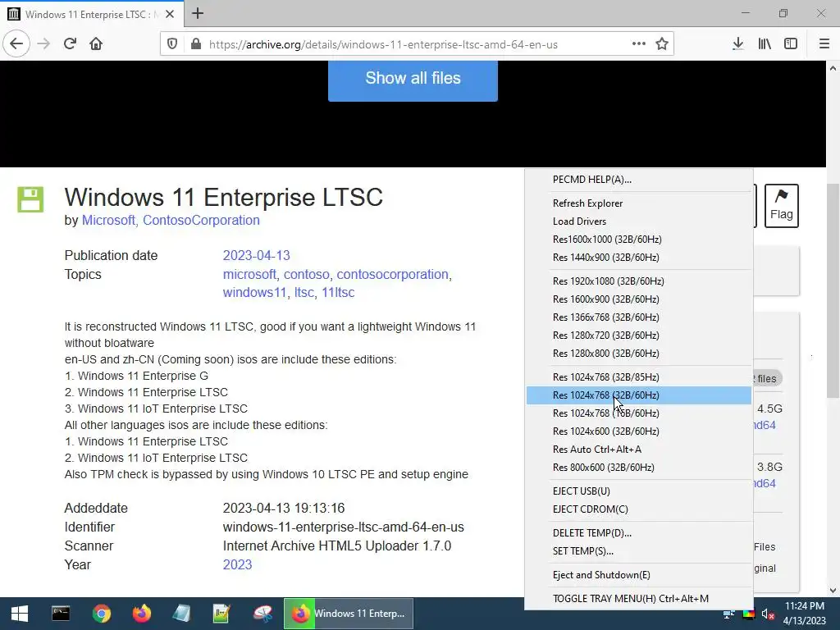Set resolution to Res 1920x1080 (32B/60Hz)

click(x=638, y=281)
